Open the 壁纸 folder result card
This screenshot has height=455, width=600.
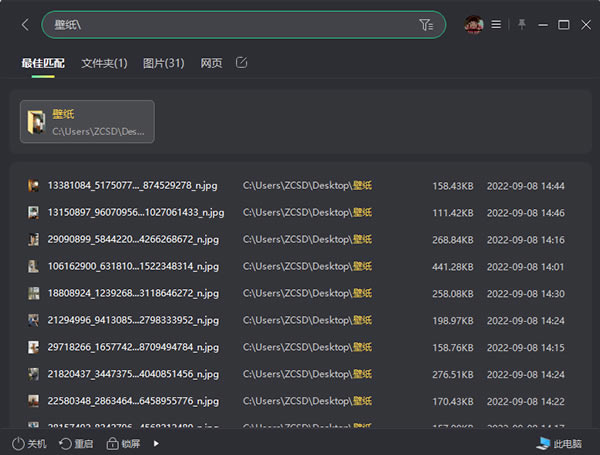click(x=87, y=121)
